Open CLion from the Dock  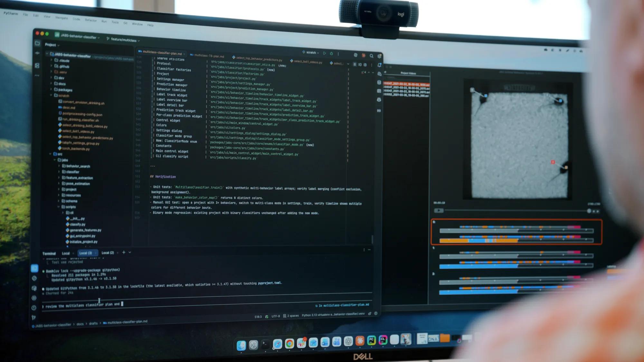[383, 340]
